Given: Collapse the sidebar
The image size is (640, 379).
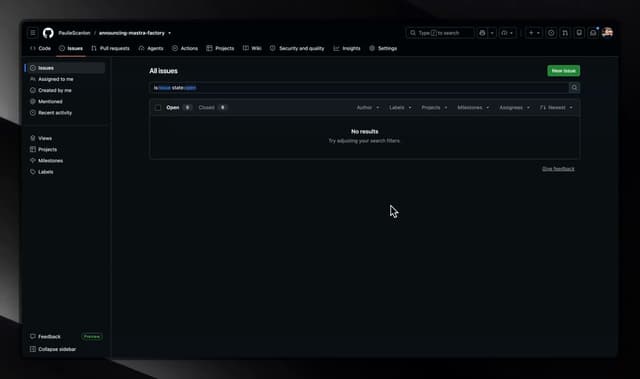Looking at the screenshot, I should 53,349.
